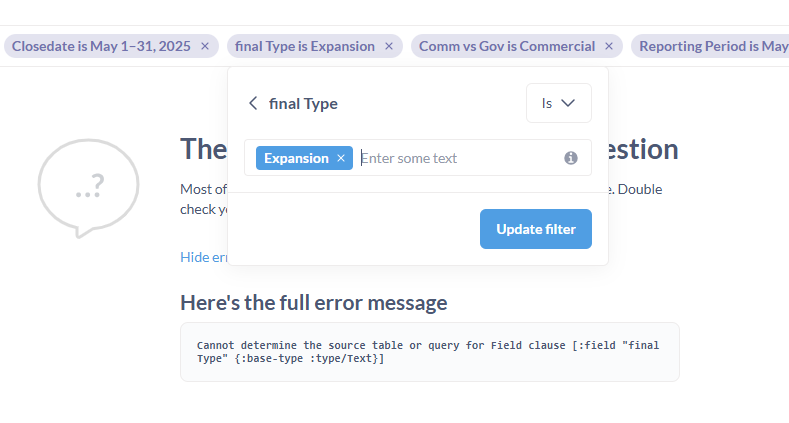Select the error message code block
This screenshot has height=423, width=789.
(x=430, y=352)
